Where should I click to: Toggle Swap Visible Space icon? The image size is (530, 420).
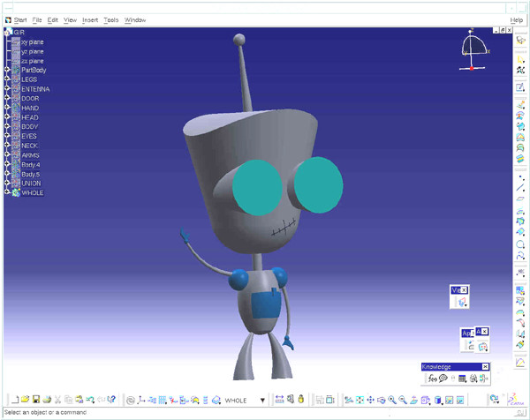coord(460,400)
